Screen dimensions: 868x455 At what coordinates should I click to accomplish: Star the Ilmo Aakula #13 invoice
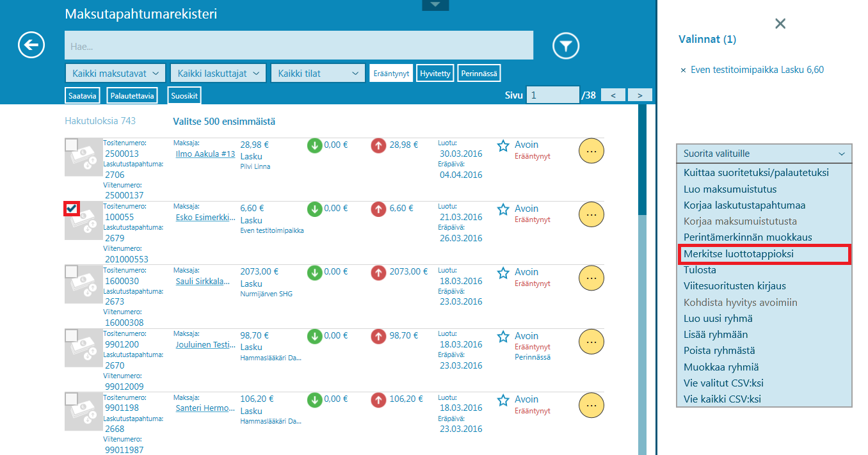coord(503,146)
